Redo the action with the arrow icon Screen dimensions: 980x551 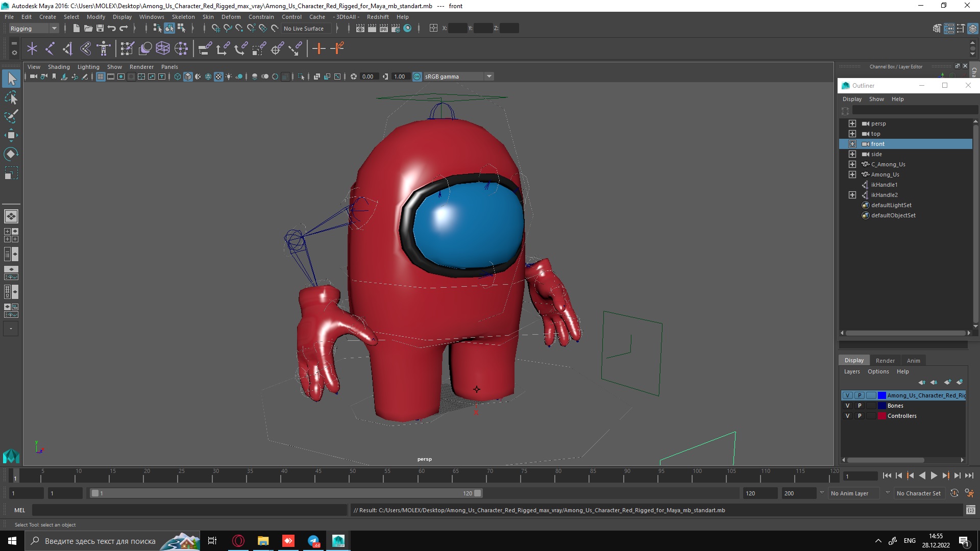coord(124,29)
